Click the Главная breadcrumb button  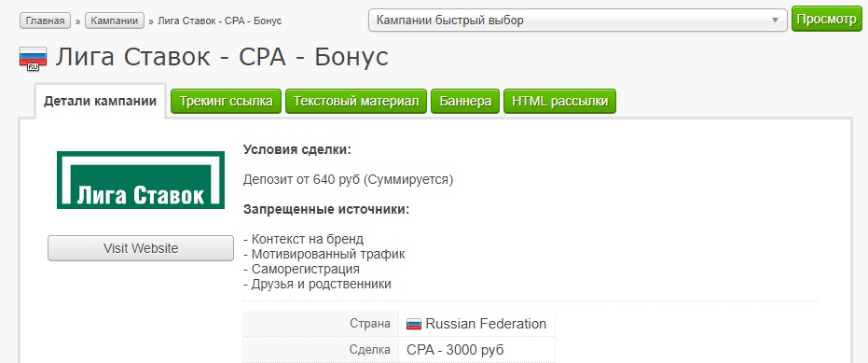(46, 21)
